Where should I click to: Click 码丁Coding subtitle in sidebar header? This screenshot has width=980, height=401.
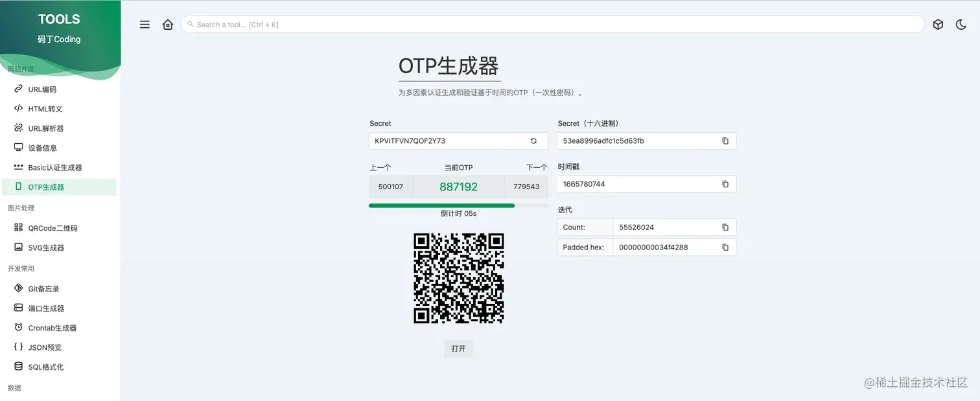point(59,39)
